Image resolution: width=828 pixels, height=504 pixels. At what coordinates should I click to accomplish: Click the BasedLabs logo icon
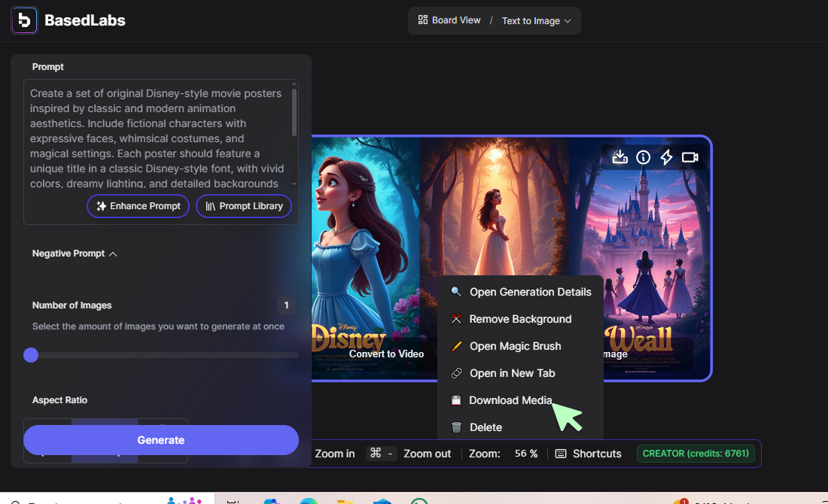coord(24,20)
